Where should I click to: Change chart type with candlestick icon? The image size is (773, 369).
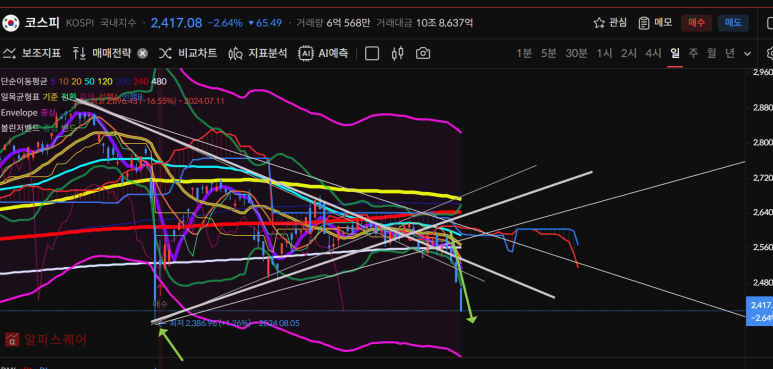(397, 53)
